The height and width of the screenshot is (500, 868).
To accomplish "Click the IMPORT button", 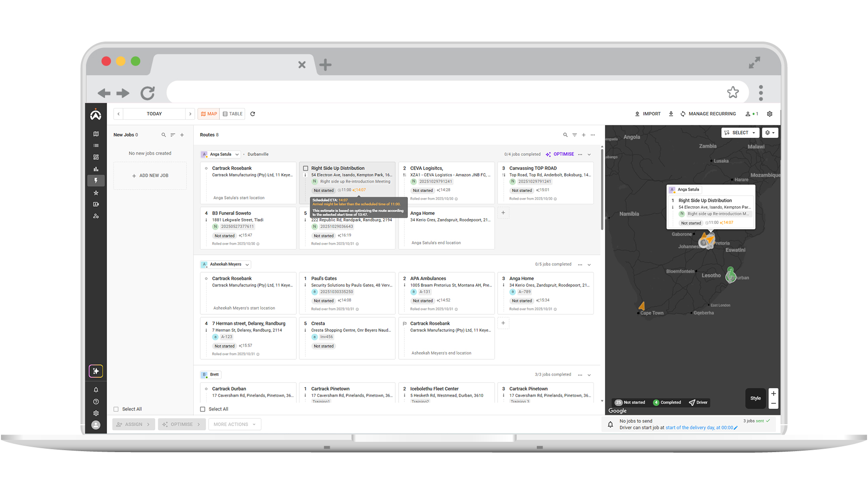I will pos(648,114).
